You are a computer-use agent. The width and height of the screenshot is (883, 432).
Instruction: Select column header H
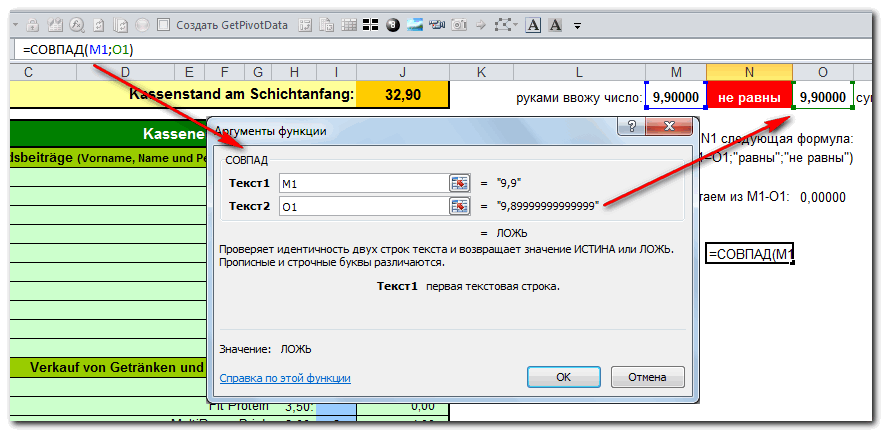pyautogui.click(x=294, y=72)
